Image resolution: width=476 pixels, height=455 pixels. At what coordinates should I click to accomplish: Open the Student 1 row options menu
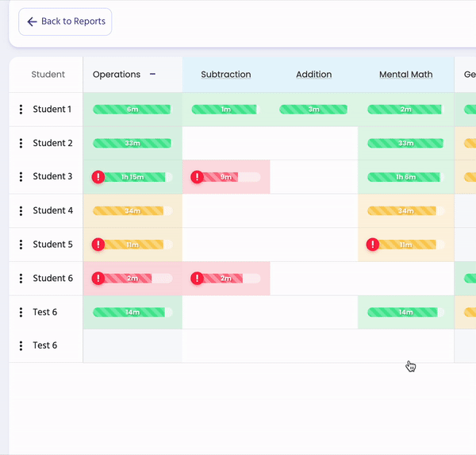21,110
